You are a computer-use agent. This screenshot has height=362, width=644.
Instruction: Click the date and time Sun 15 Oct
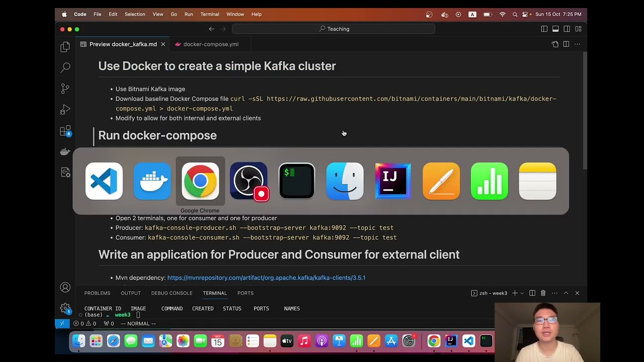(558, 15)
